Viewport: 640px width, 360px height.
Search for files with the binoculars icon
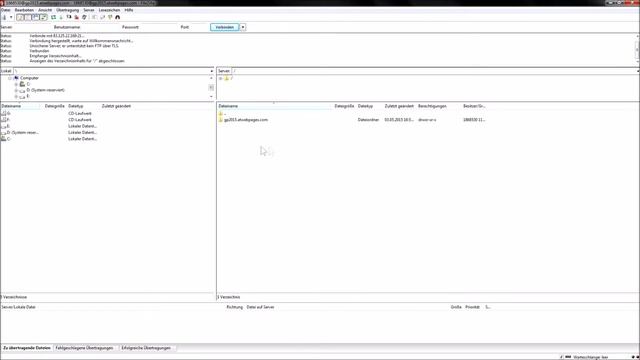pos(118,17)
